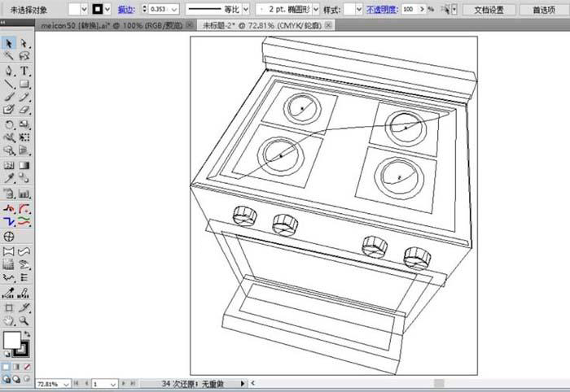Select the Type tool

tap(24, 71)
